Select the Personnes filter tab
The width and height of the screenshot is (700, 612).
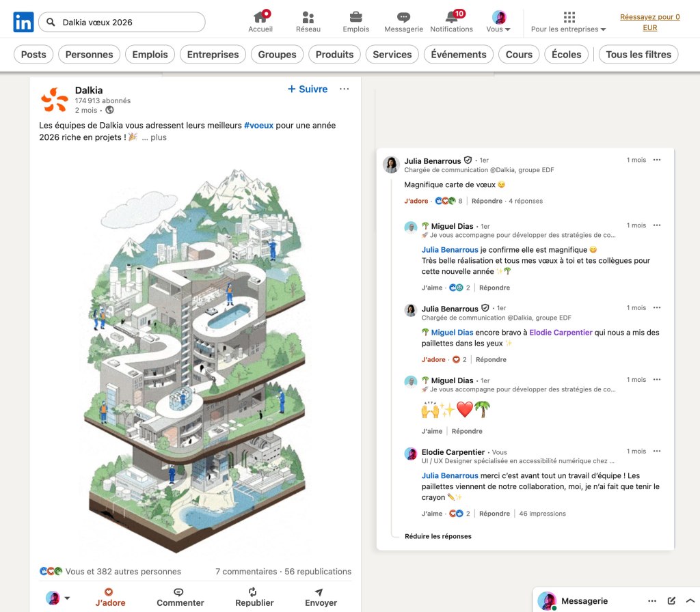(x=89, y=55)
